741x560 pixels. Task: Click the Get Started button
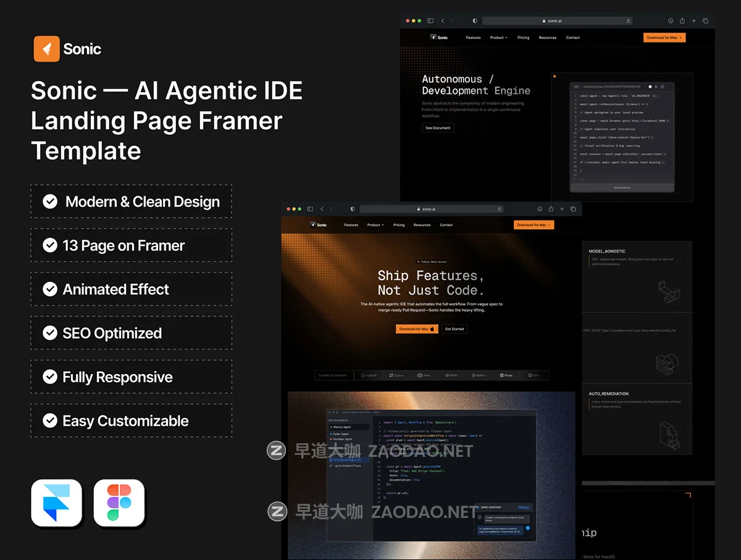[x=454, y=329]
